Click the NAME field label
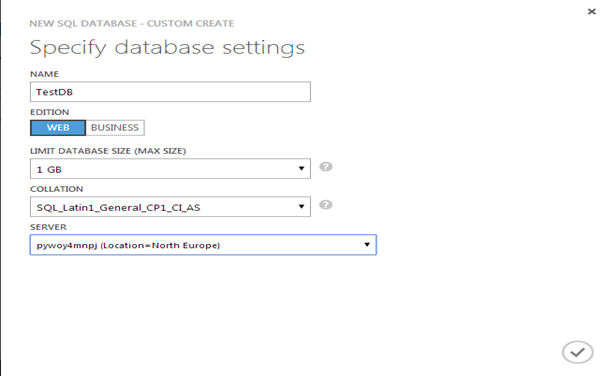Screen dimensions: 605x376 coord(44,74)
